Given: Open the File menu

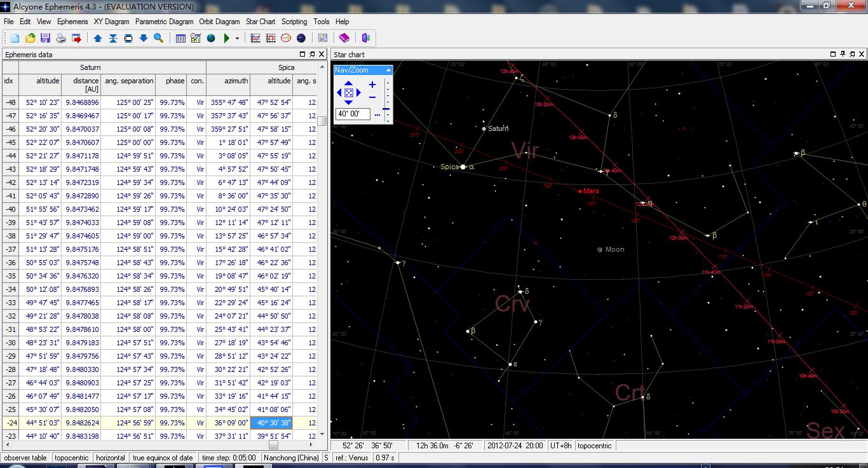Looking at the screenshot, I should pyautogui.click(x=8, y=22).
